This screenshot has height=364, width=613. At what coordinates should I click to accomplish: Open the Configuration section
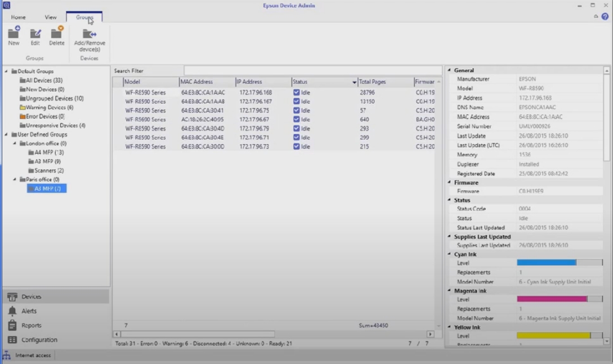coord(39,340)
